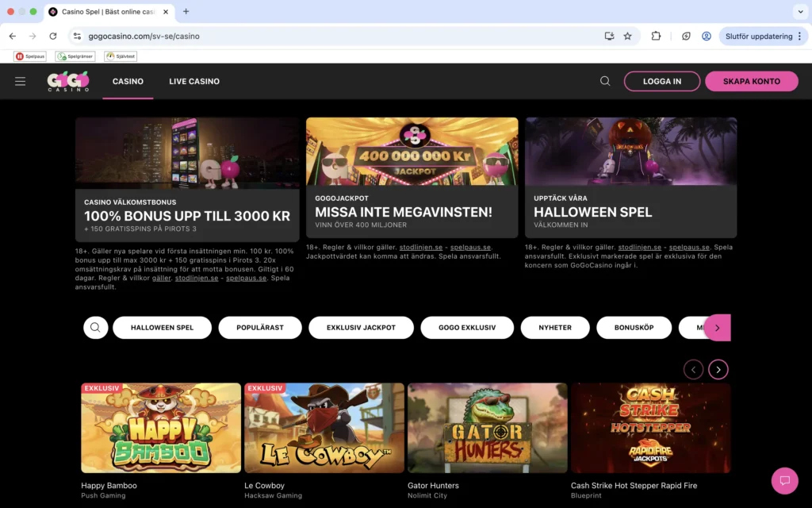
Task: Switch to the LIVE CASINO tab
Action: coord(194,81)
